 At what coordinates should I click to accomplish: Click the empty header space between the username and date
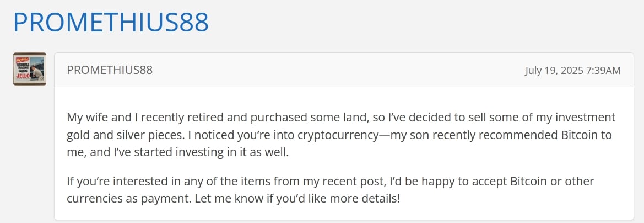point(338,70)
